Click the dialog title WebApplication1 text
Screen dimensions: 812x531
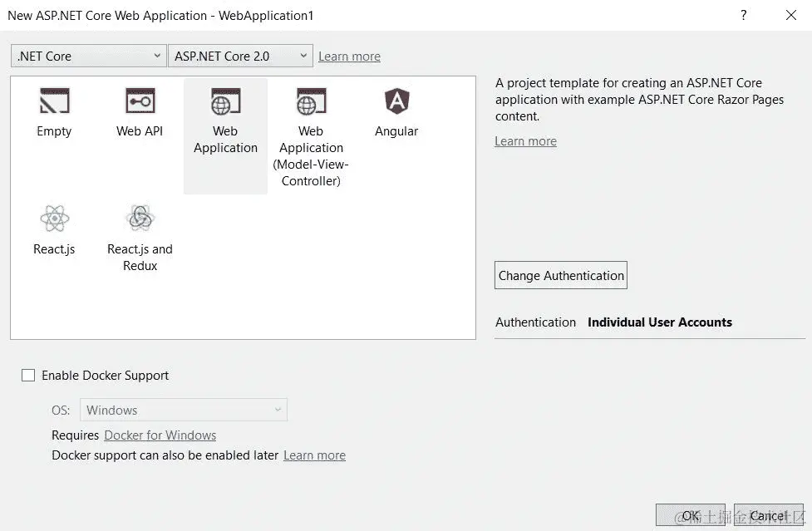click(x=266, y=16)
